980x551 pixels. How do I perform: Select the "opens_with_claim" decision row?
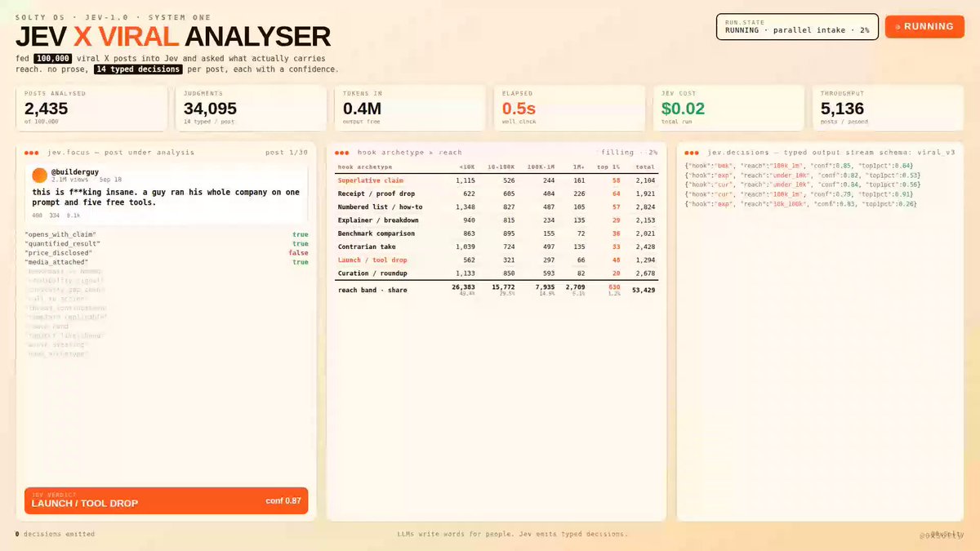pos(167,235)
